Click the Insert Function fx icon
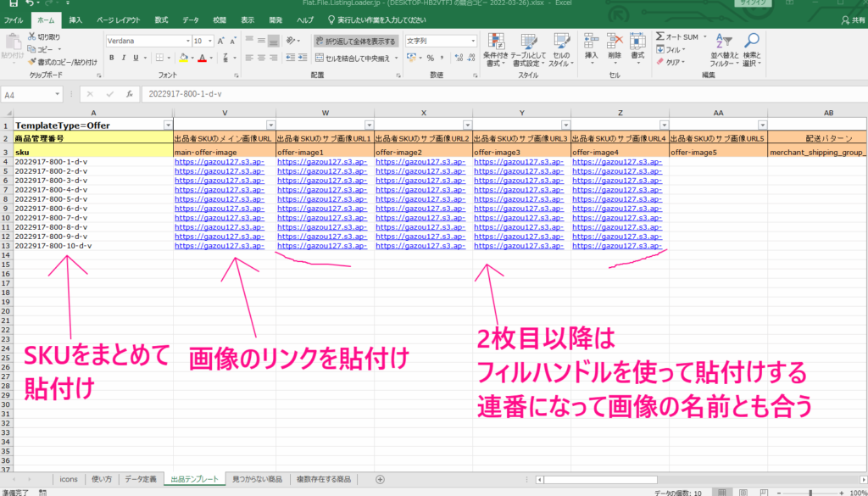This screenshot has width=868, height=496. 128,94
